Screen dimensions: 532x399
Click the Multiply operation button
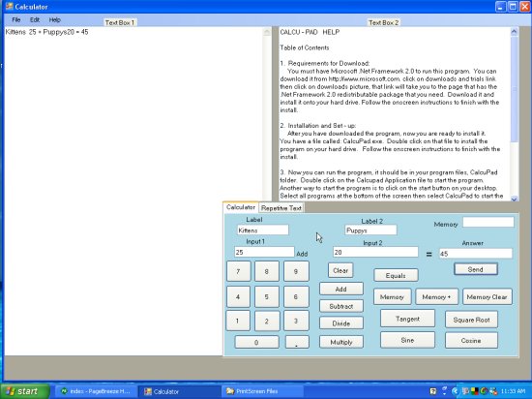click(x=341, y=342)
